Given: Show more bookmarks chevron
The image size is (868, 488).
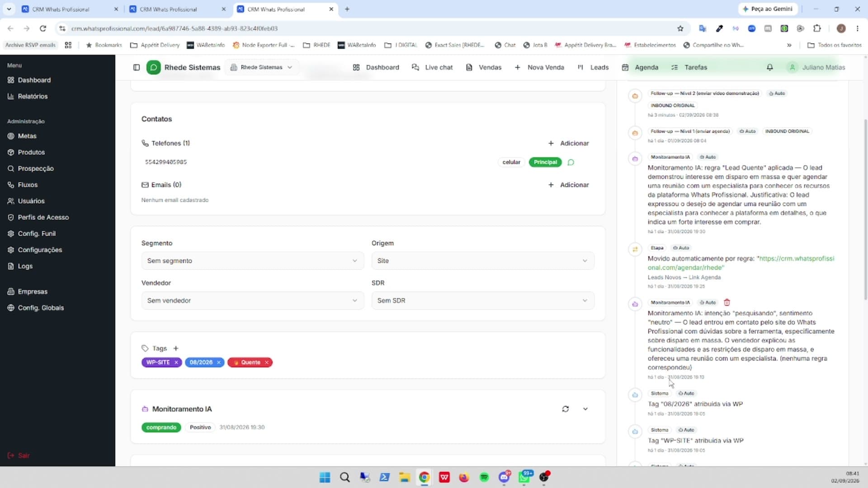Looking at the screenshot, I should 789,45.
